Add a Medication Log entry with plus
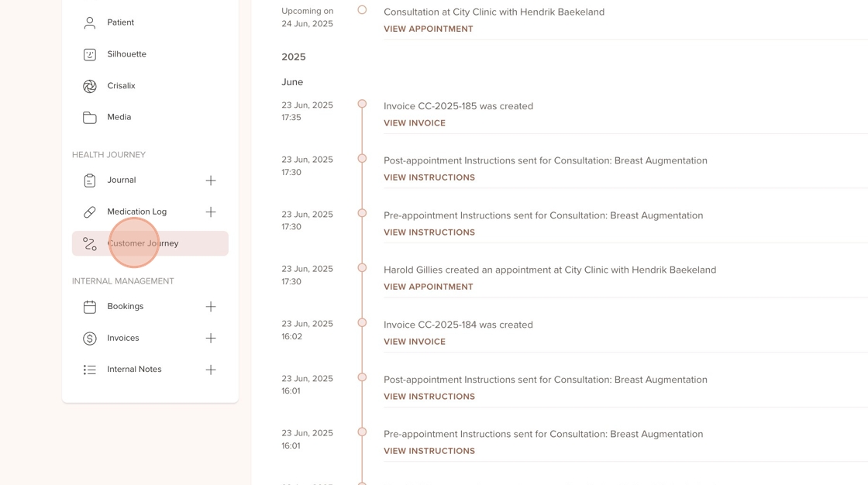This screenshot has width=868, height=485. (x=211, y=212)
